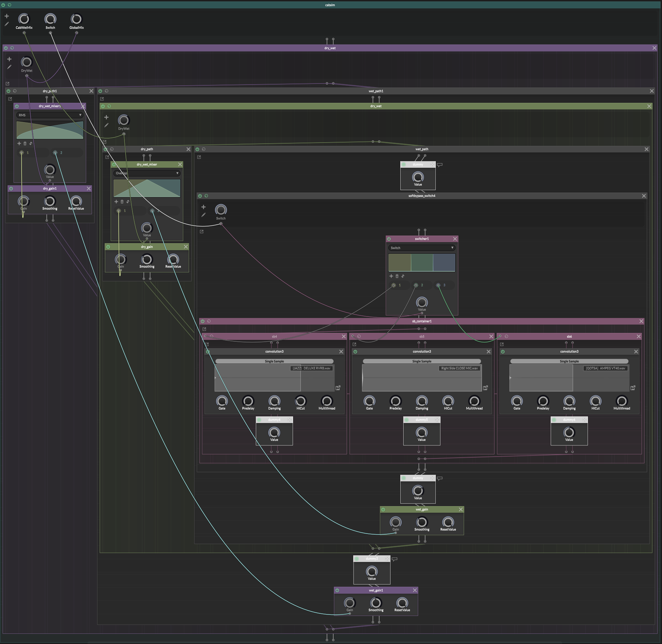Viewport: 662px width, 644px height.
Task: Toggle the power button on wet_gain1
Action: coord(337,590)
